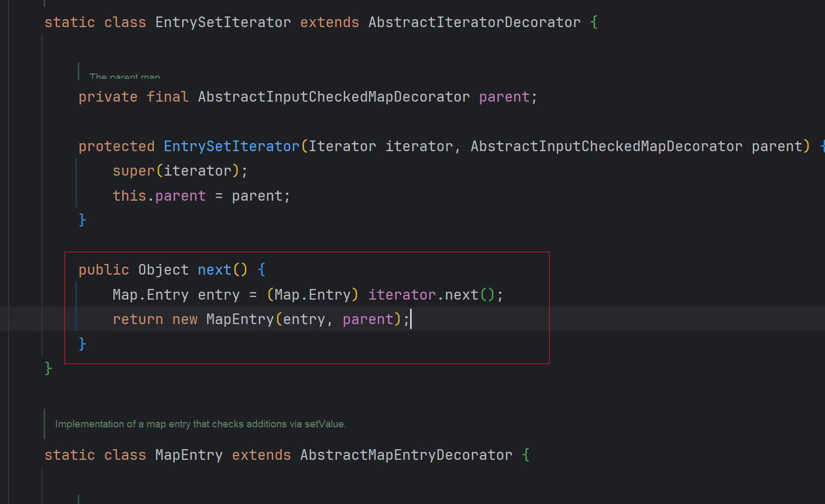Click the 'protected' constructor modifier keyword

(x=116, y=146)
